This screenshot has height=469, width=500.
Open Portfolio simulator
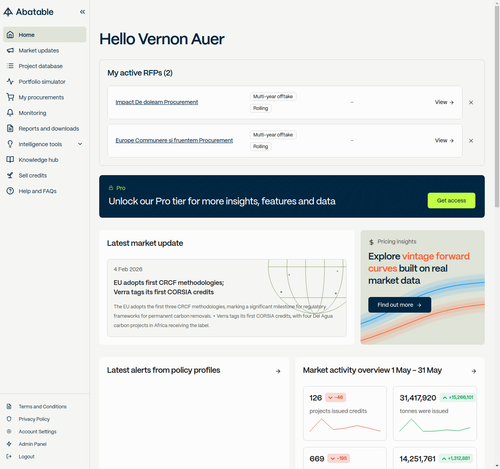click(x=45, y=82)
